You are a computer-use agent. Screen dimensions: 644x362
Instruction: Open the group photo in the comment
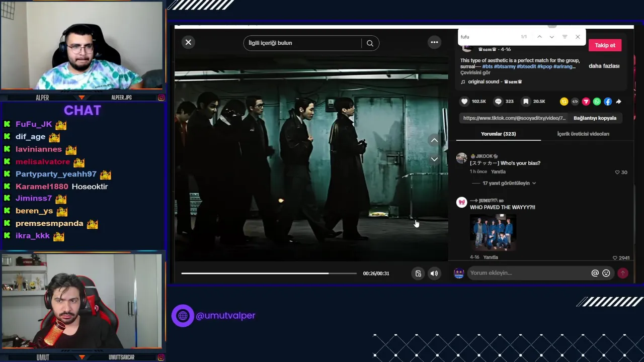[493, 233]
